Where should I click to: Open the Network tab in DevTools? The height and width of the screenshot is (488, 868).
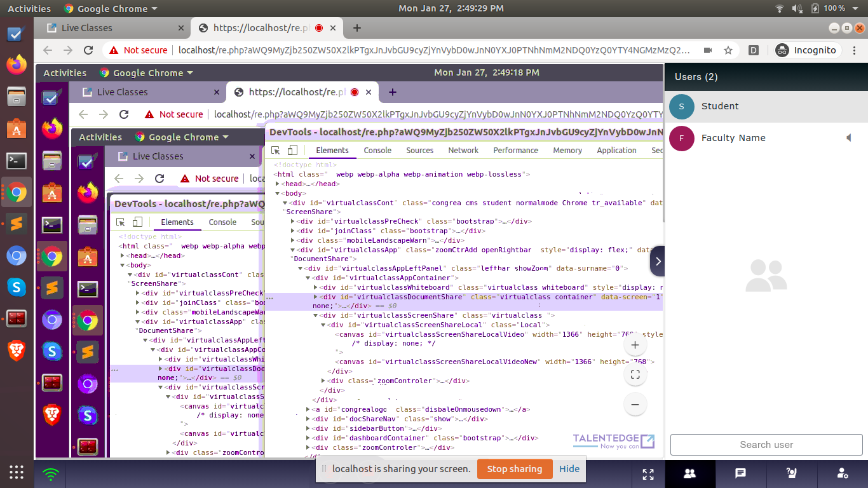click(463, 151)
